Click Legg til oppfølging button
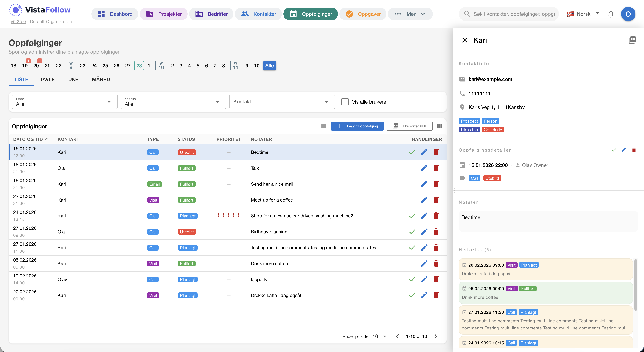 click(357, 126)
